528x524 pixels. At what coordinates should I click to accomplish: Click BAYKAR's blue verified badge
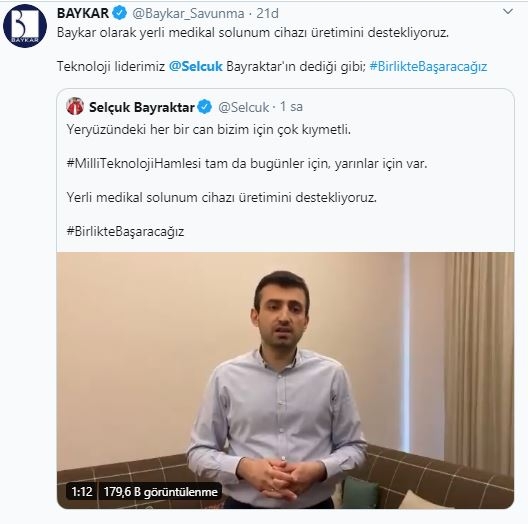tap(120, 13)
